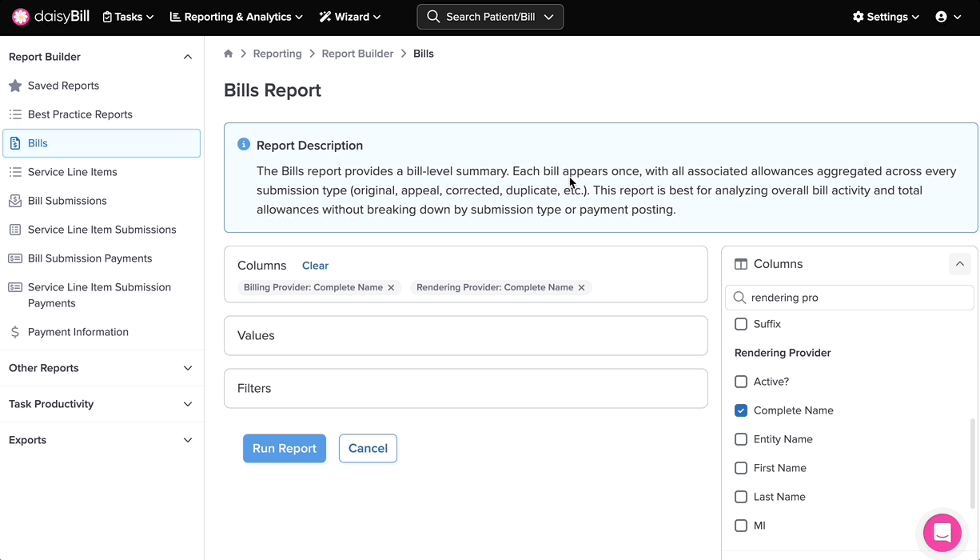Click the Run Report button
This screenshot has height=560, width=980.
point(285,448)
